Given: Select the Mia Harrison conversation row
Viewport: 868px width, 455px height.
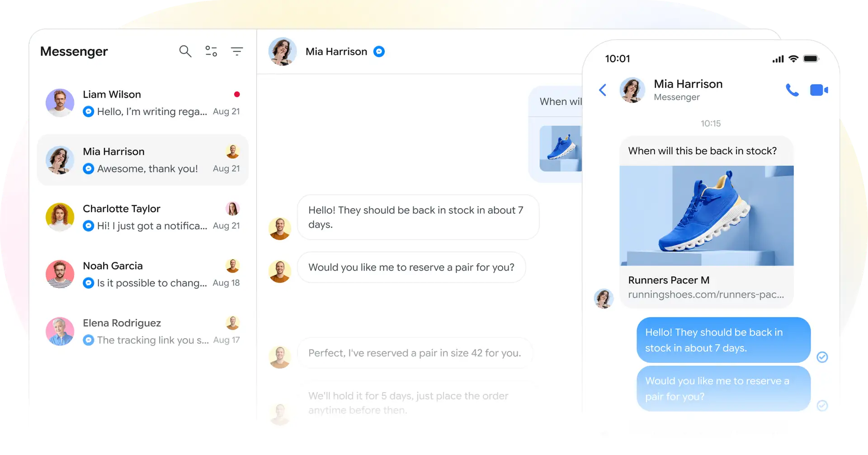Looking at the screenshot, I should tap(143, 160).
